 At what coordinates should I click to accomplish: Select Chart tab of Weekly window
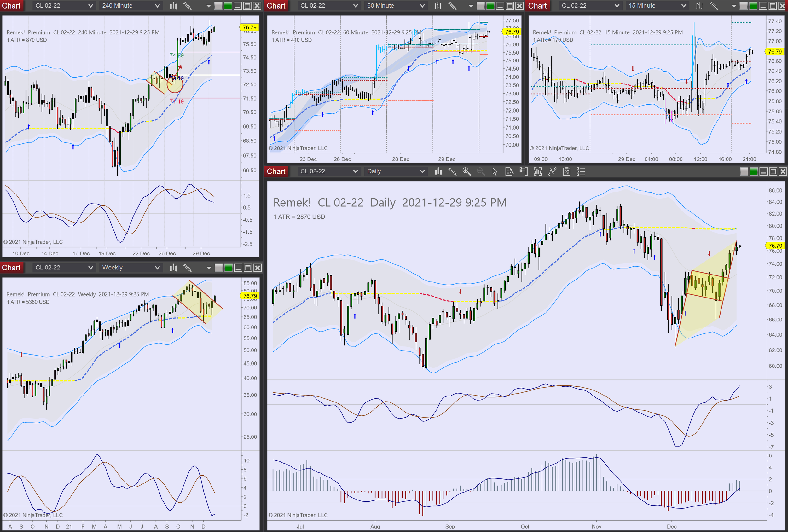pyautogui.click(x=11, y=268)
